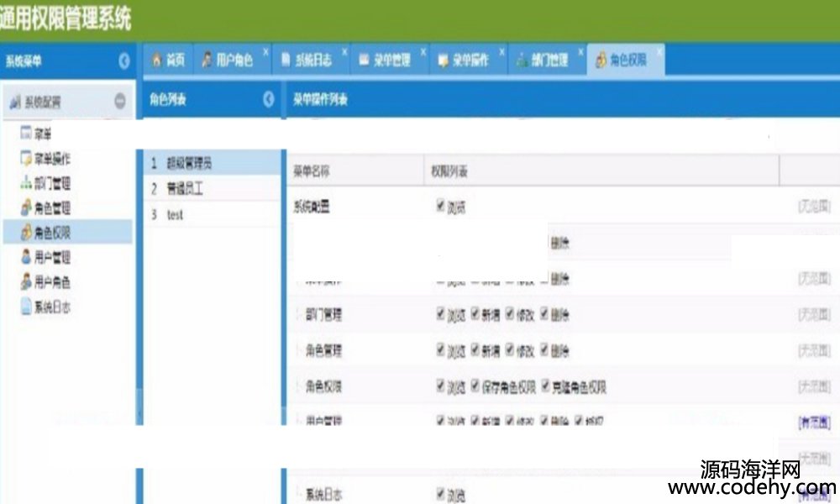This screenshot has width=840, height=504.
Task: Close the 系统日志 tab
Action: click(344, 52)
